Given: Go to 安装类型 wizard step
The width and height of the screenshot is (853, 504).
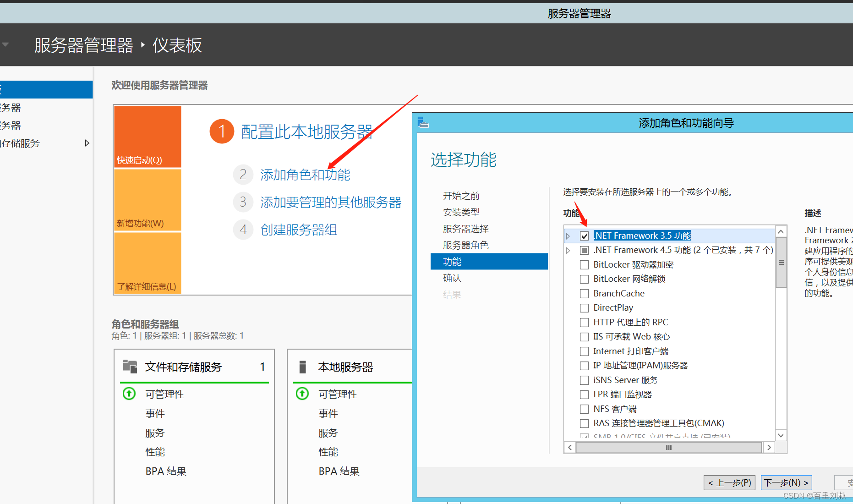Looking at the screenshot, I should (461, 212).
